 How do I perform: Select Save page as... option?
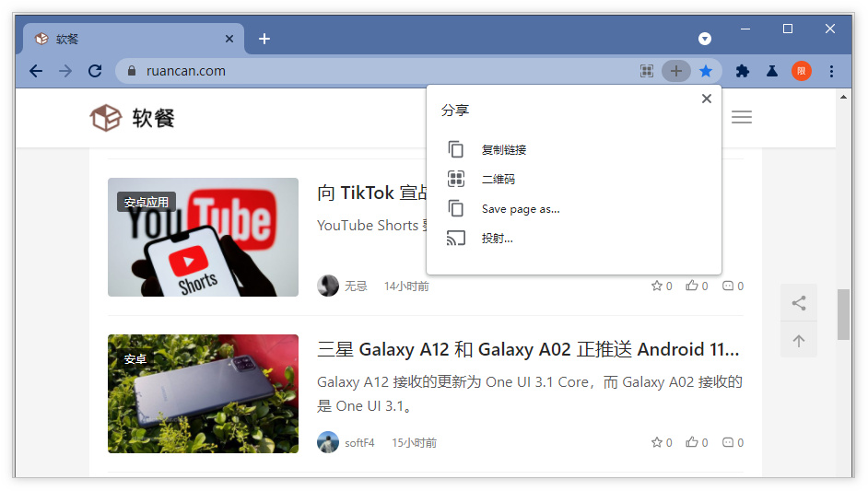(520, 209)
